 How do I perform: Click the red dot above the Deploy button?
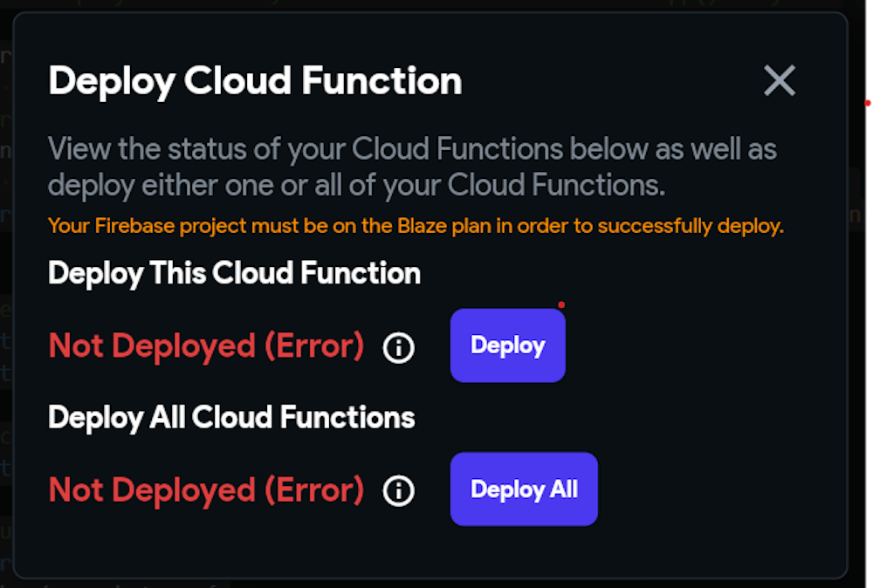(x=561, y=305)
